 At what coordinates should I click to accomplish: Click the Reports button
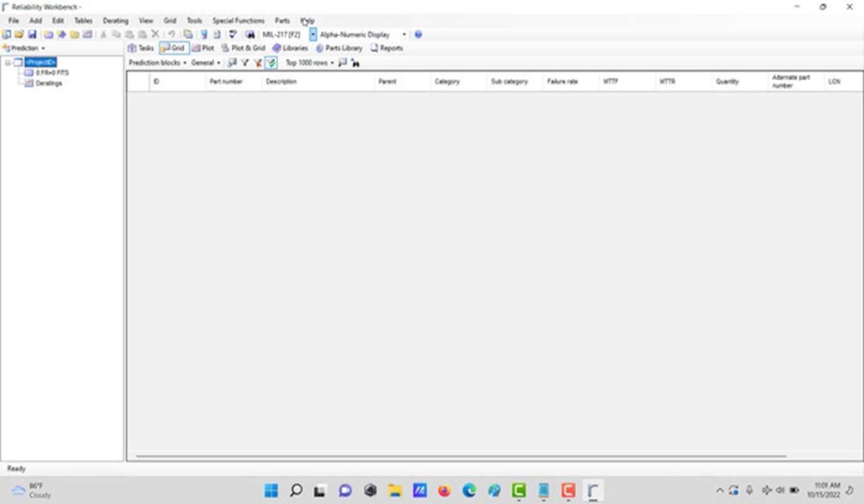point(386,48)
